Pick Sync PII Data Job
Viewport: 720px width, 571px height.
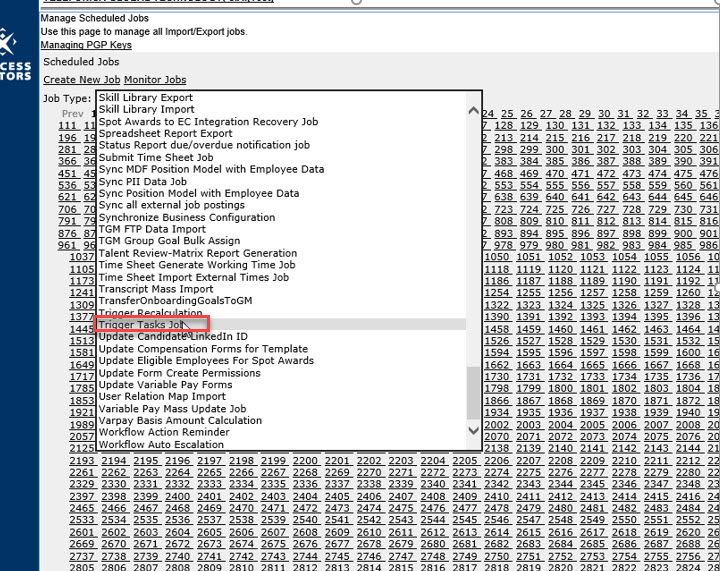(143, 181)
